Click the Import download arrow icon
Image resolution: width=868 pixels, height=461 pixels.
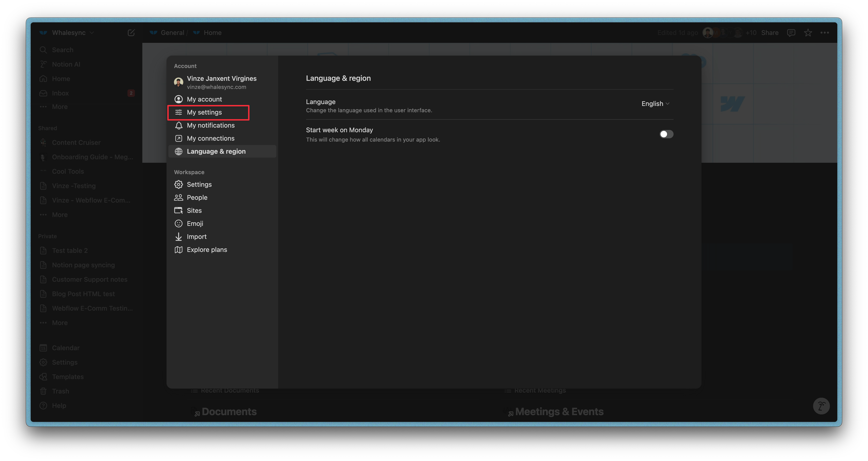(x=178, y=237)
